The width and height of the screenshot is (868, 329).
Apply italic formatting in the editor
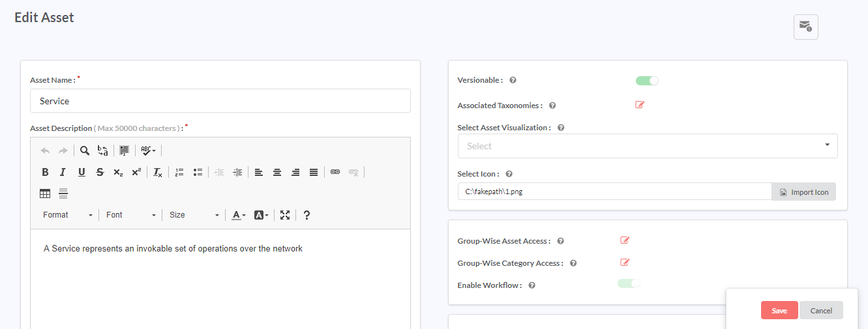[x=63, y=173]
